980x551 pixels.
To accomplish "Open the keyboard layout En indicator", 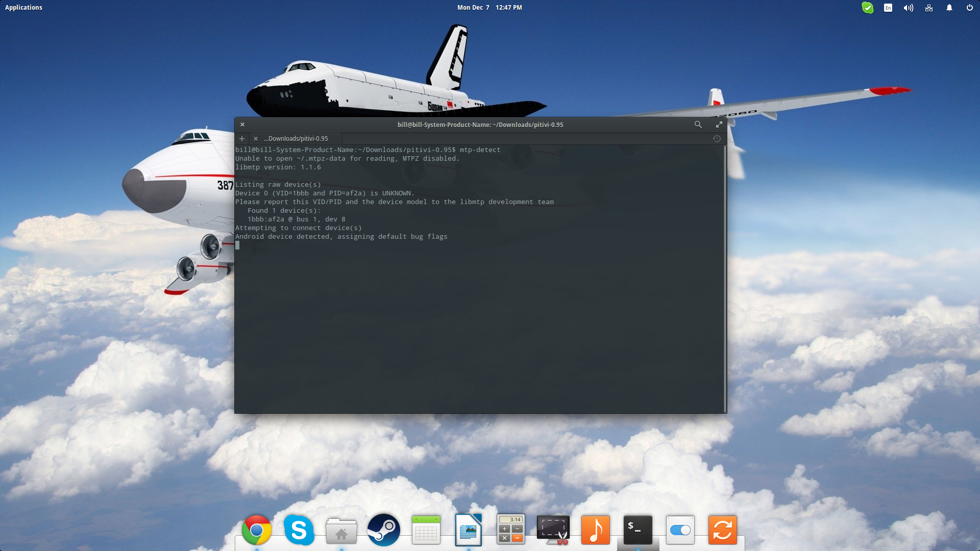I will tap(888, 8).
